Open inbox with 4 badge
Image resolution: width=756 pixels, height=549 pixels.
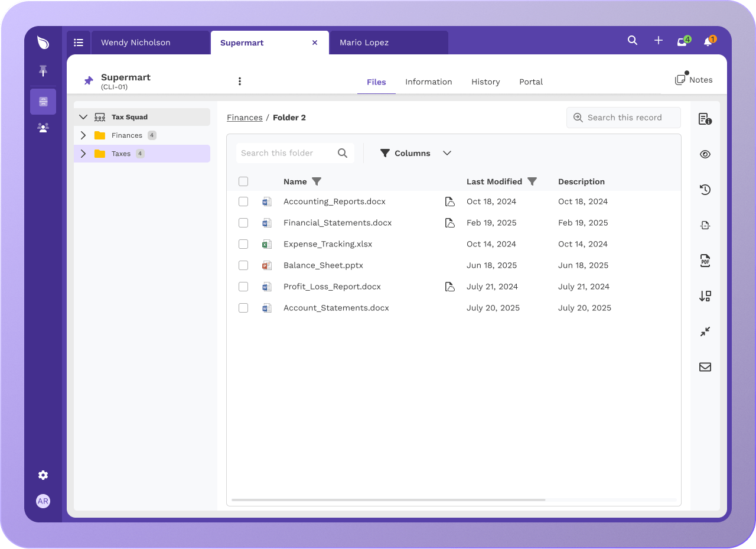point(683,41)
